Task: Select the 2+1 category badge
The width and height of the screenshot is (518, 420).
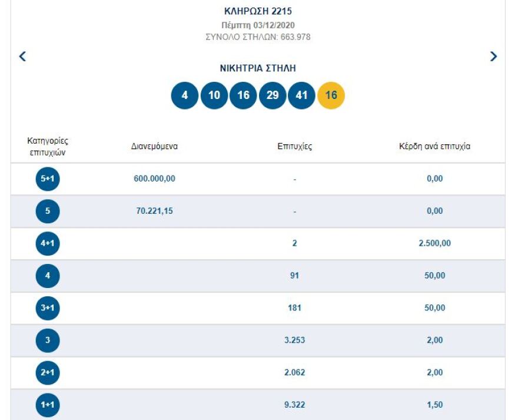Action: coord(48,373)
